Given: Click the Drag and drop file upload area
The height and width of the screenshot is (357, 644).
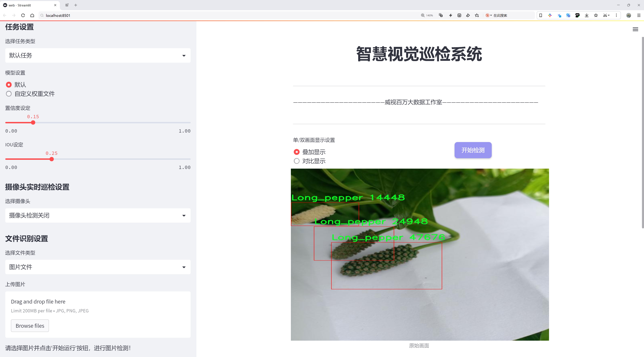Looking at the screenshot, I should pyautogui.click(x=98, y=315).
